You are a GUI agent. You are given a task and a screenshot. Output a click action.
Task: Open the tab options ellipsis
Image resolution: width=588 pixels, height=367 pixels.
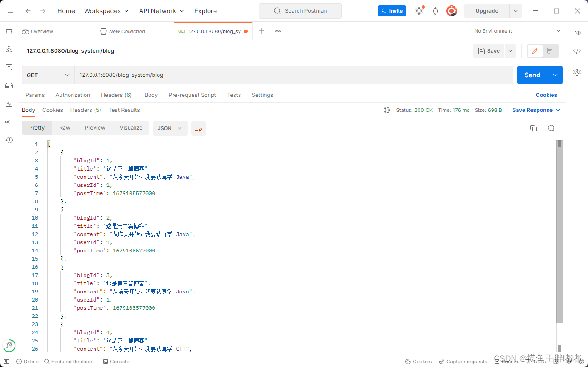(278, 31)
